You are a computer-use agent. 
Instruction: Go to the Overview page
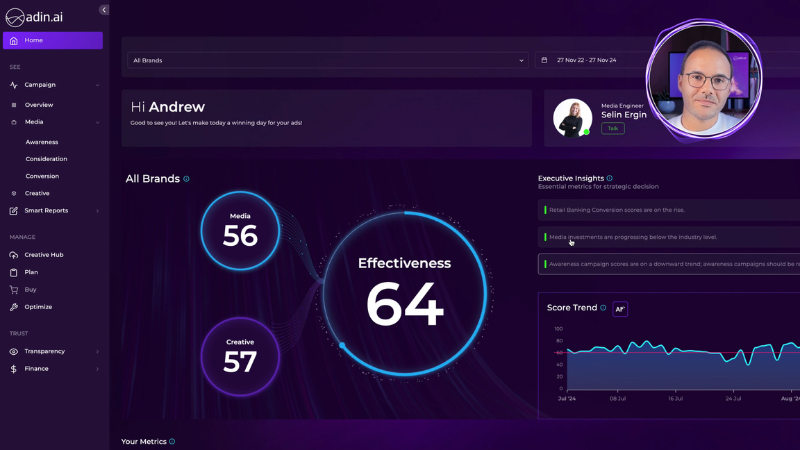[39, 105]
